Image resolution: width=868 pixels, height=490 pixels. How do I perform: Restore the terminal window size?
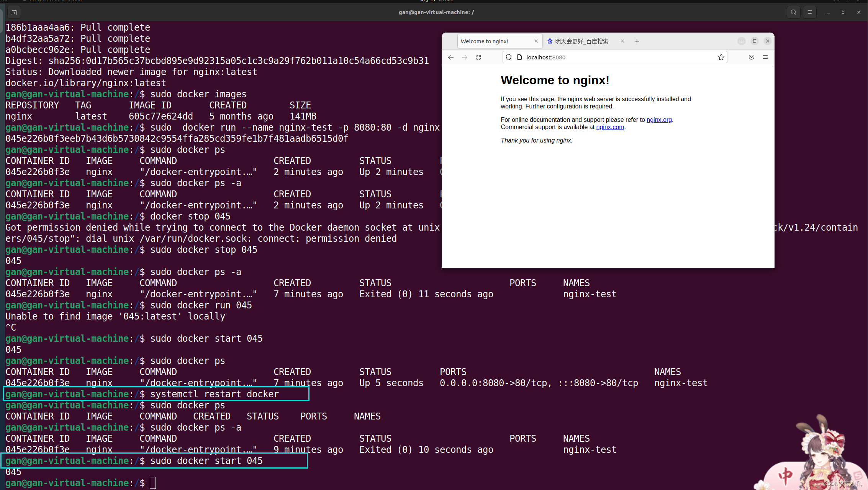coord(843,12)
